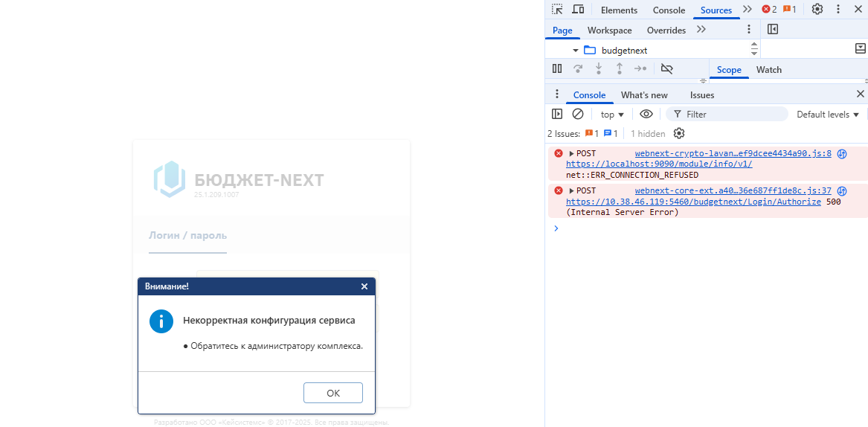868x427 pixels.
Task: Create a live expression via eye icon
Action: [x=646, y=114]
